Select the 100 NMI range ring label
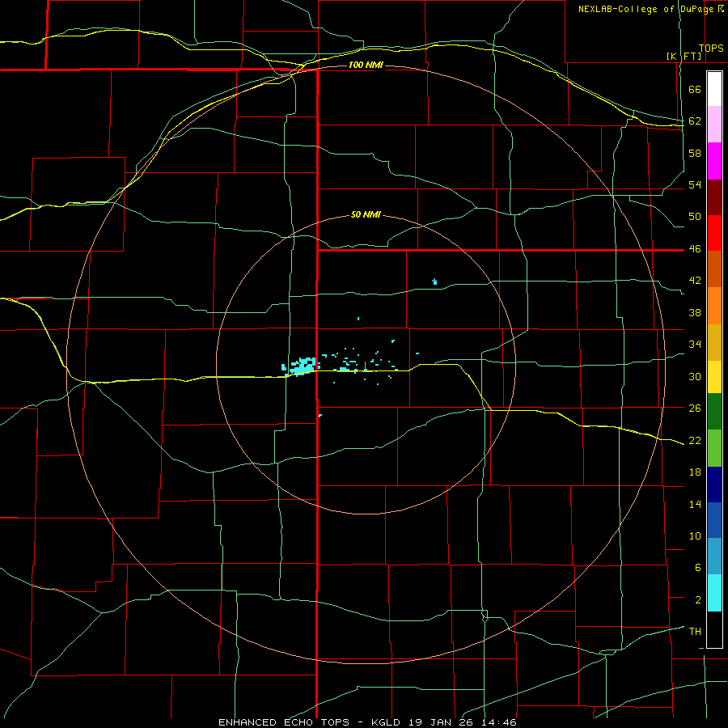The width and height of the screenshot is (728, 728). (366, 65)
